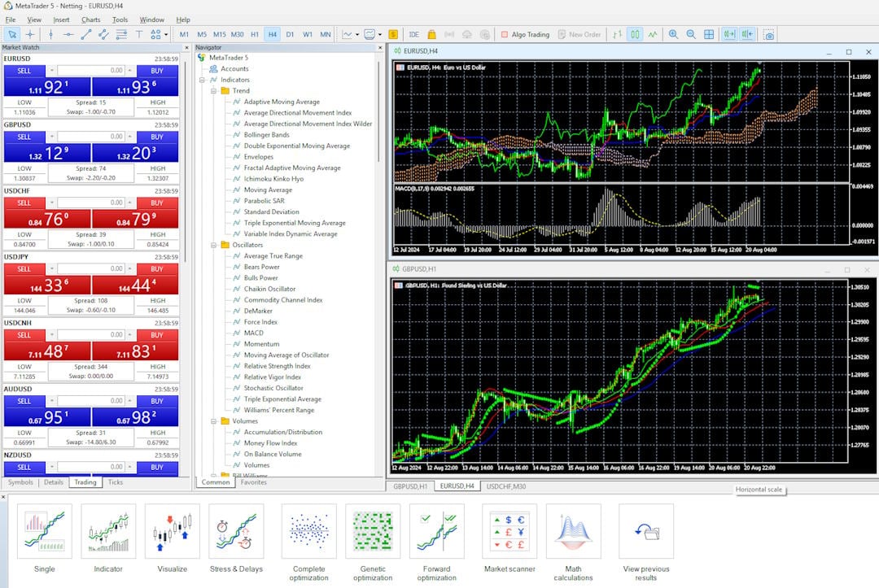The image size is (879, 588).
Task: Toggle chart auto scroll
Action: 729,34
